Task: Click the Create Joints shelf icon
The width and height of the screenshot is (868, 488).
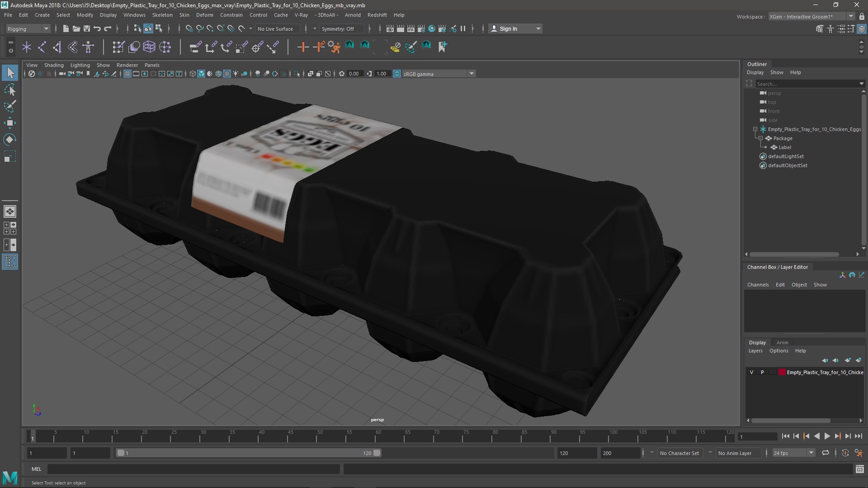Action: point(42,47)
